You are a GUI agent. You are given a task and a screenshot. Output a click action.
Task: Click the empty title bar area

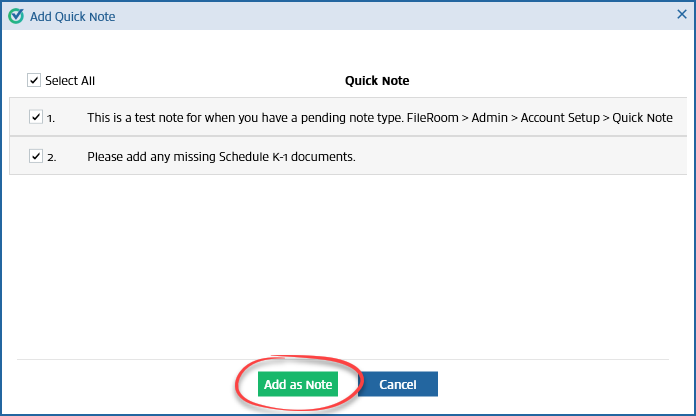[x=400, y=16]
